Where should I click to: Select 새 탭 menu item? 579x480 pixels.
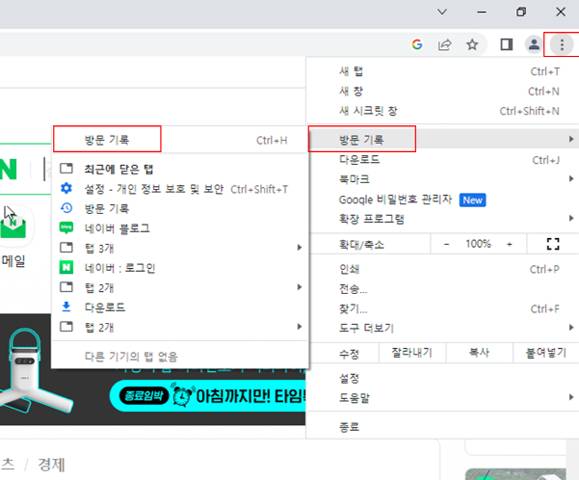tap(442, 71)
